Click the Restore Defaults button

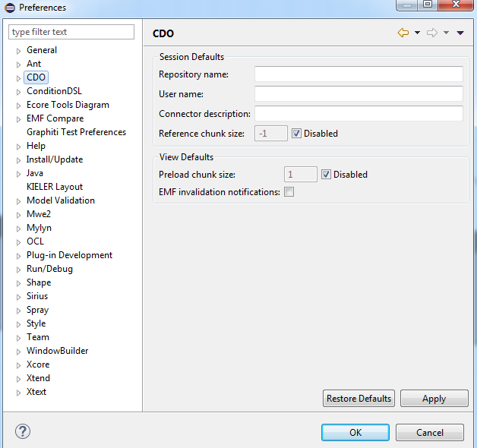pyautogui.click(x=359, y=399)
